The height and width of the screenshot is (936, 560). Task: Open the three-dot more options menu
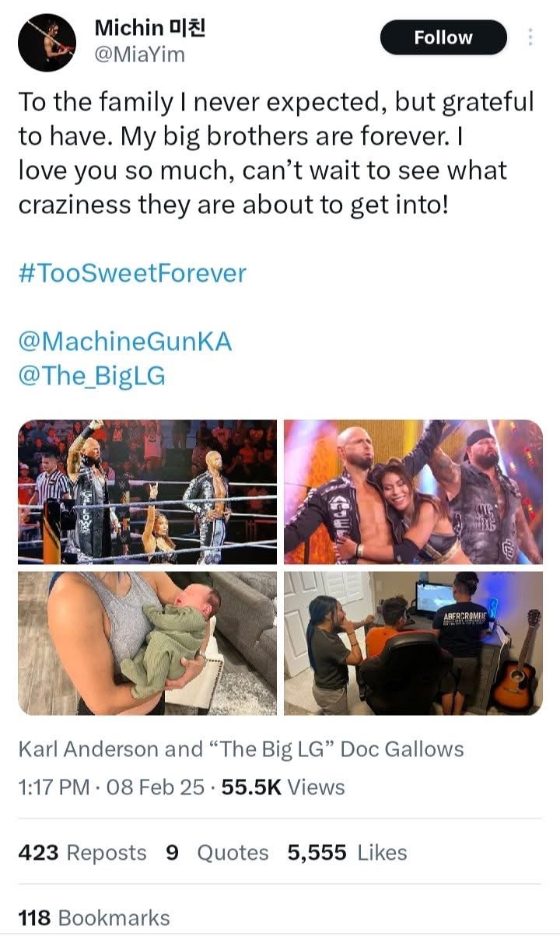click(x=530, y=37)
